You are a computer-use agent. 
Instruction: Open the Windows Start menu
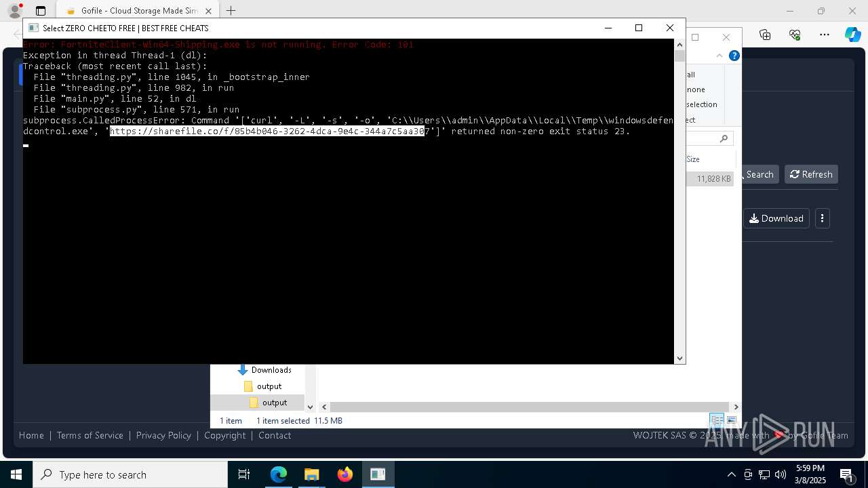16,474
